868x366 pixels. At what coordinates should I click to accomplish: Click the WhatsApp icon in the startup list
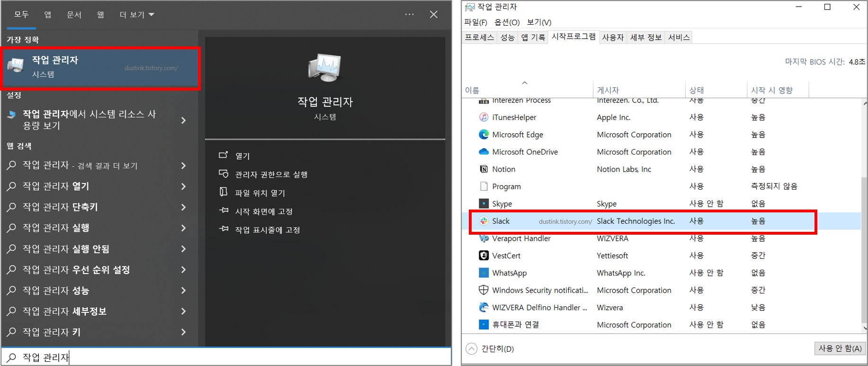[x=483, y=273]
